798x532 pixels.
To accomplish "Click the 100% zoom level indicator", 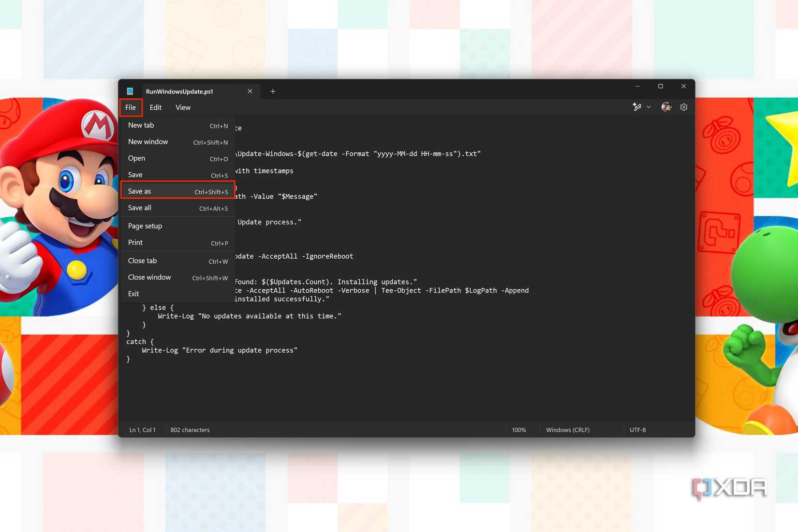I will click(518, 429).
